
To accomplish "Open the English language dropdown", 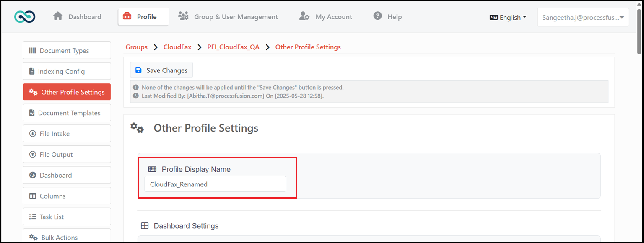I will tap(508, 17).
